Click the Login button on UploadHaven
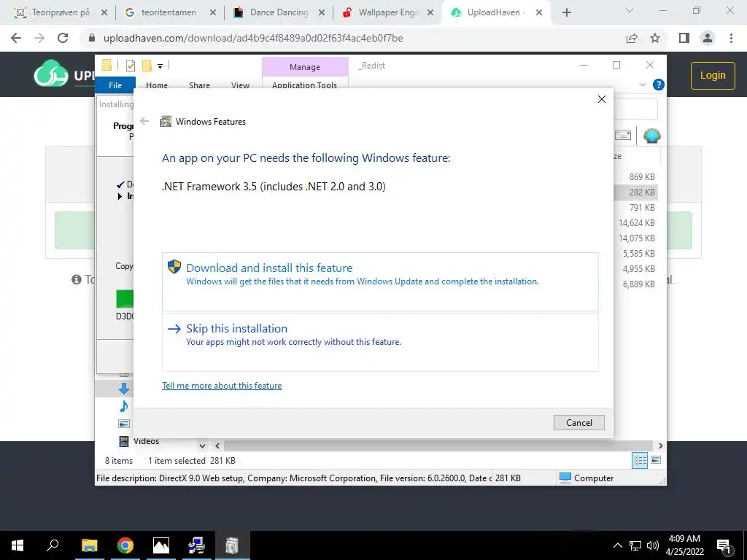 pyautogui.click(x=713, y=75)
